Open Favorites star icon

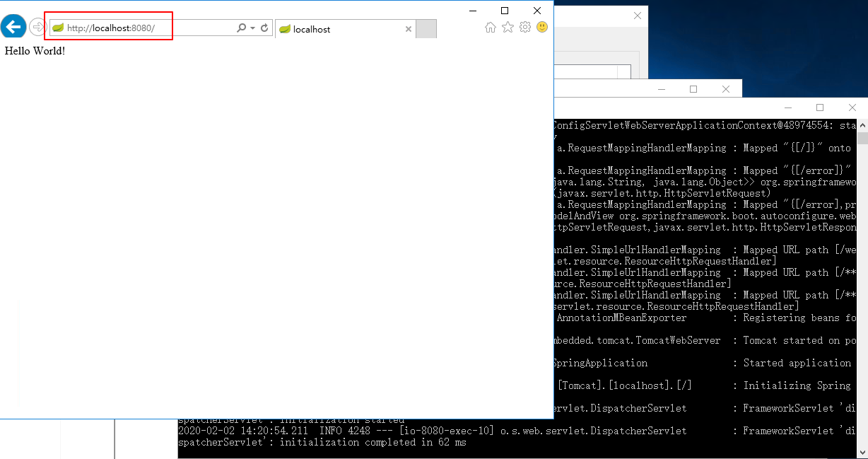(x=508, y=28)
